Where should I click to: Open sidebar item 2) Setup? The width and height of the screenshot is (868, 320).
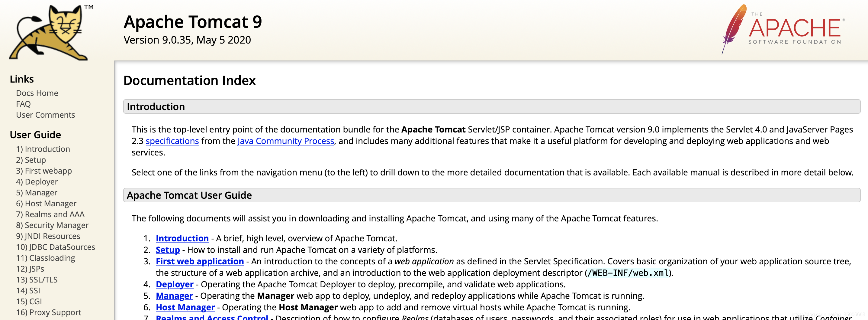pos(31,160)
